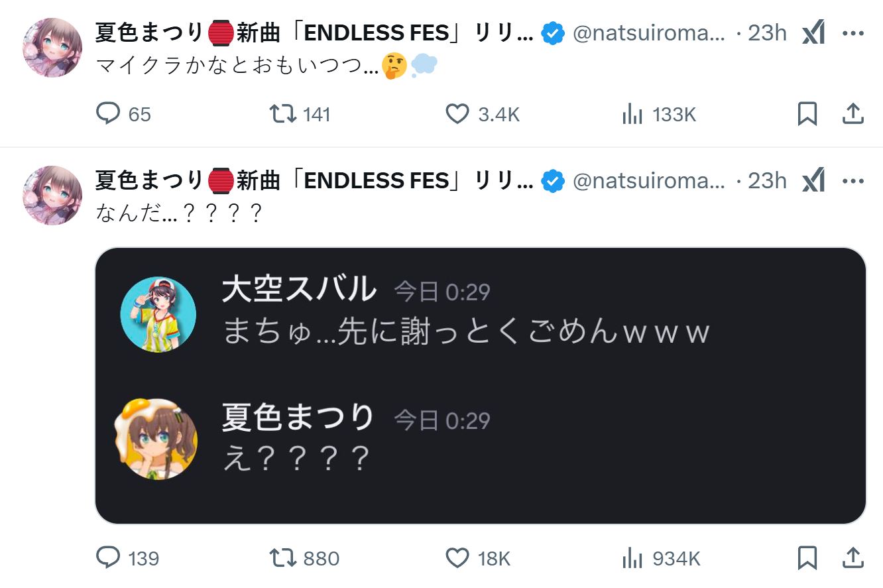Open Grok icon on first tweet
Screen dimensions: 883x588
(x=813, y=32)
